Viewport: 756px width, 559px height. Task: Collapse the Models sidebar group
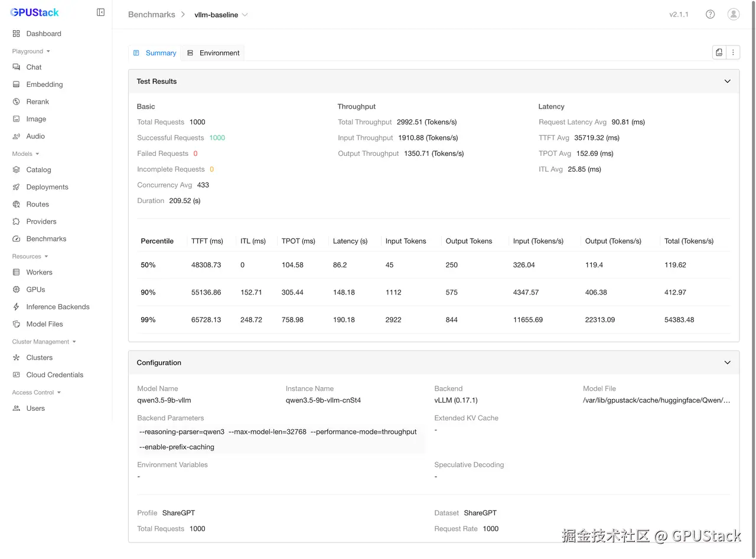[25, 153]
